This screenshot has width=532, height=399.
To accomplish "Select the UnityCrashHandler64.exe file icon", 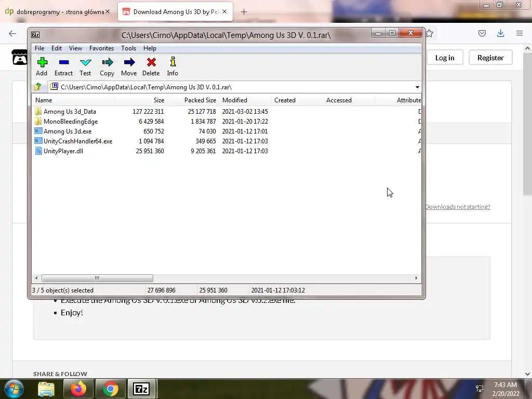I will pyautogui.click(x=38, y=141).
